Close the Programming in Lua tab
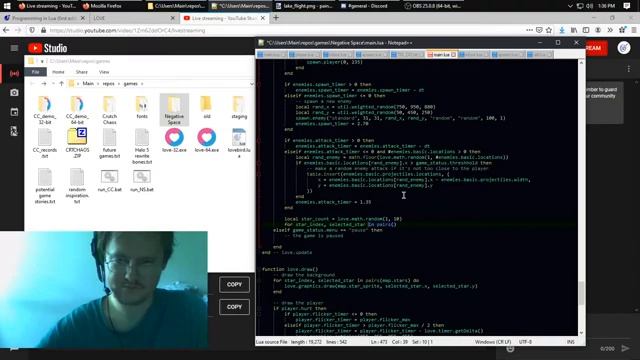 [83, 18]
